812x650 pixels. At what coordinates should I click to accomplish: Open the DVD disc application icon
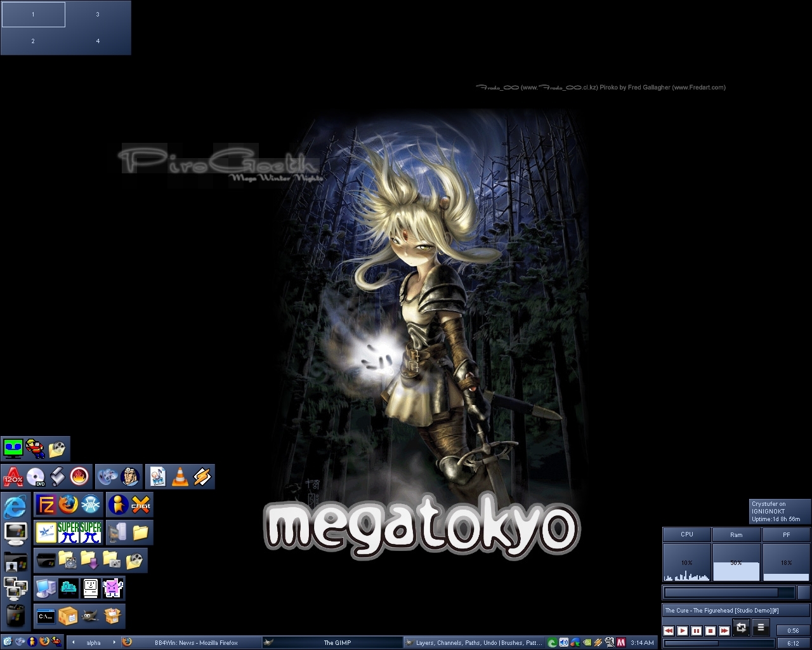36,477
